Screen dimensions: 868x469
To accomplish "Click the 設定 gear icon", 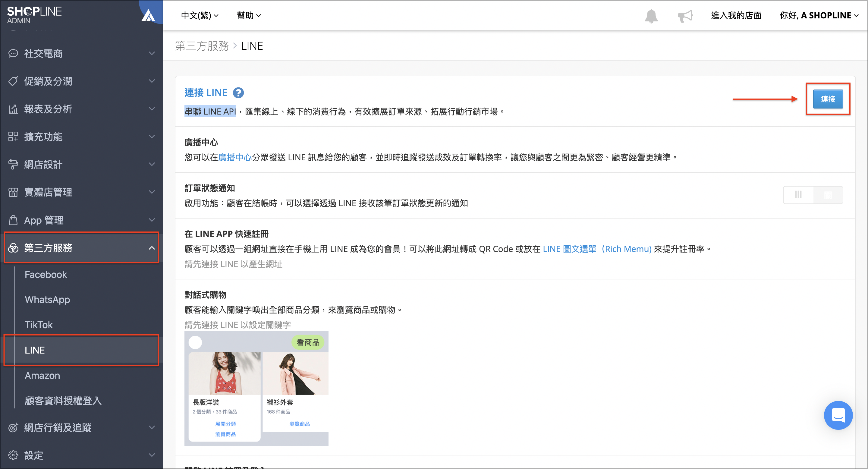I will pyautogui.click(x=13, y=455).
